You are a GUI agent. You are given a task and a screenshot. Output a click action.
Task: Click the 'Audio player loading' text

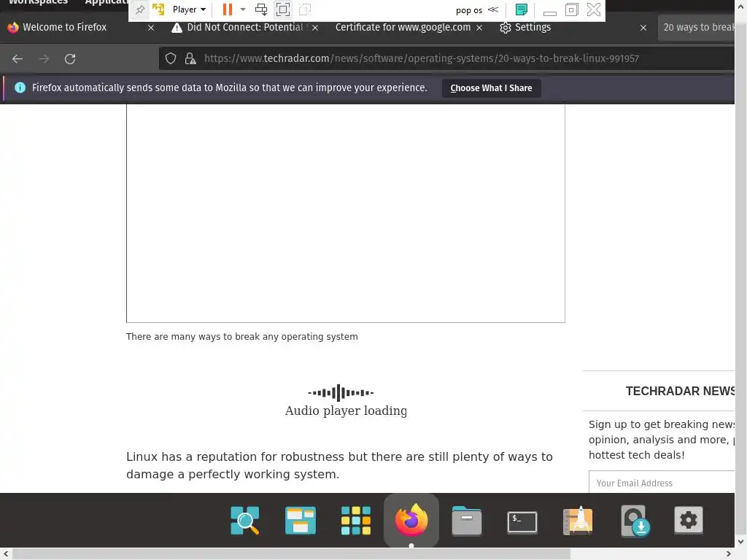pyautogui.click(x=346, y=411)
